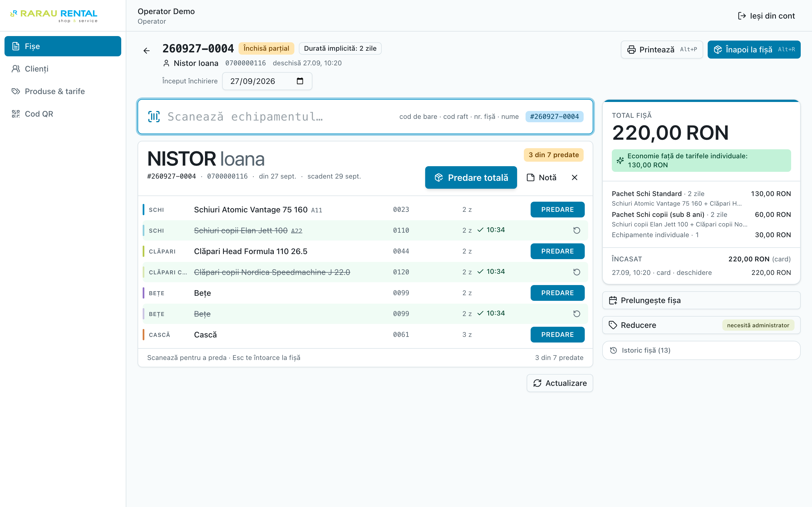
Task: Click the Ieși din cont logout icon
Action: click(x=742, y=16)
